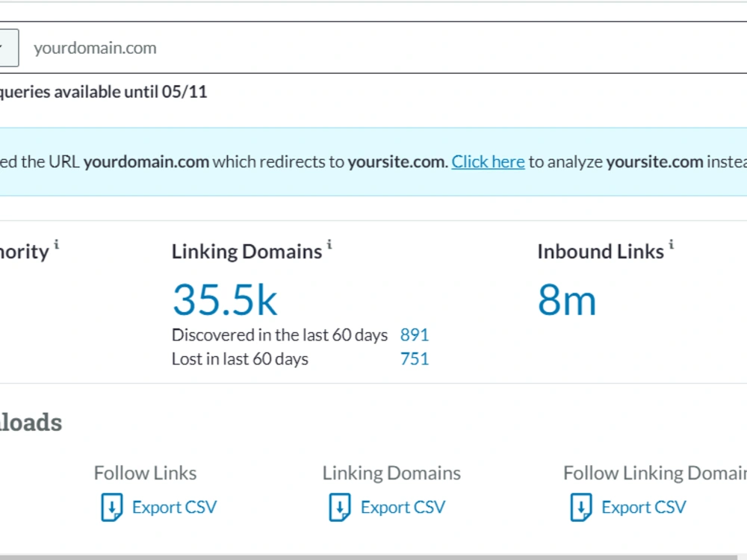Click the horizontal scrollbar at the bottom

[x=373, y=557]
